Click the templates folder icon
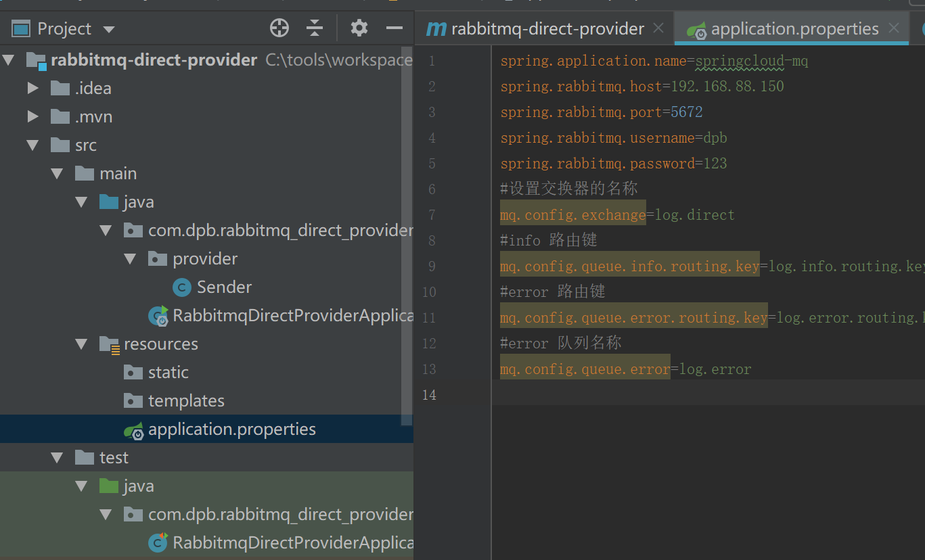Screen dimensions: 925x560 tap(133, 400)
